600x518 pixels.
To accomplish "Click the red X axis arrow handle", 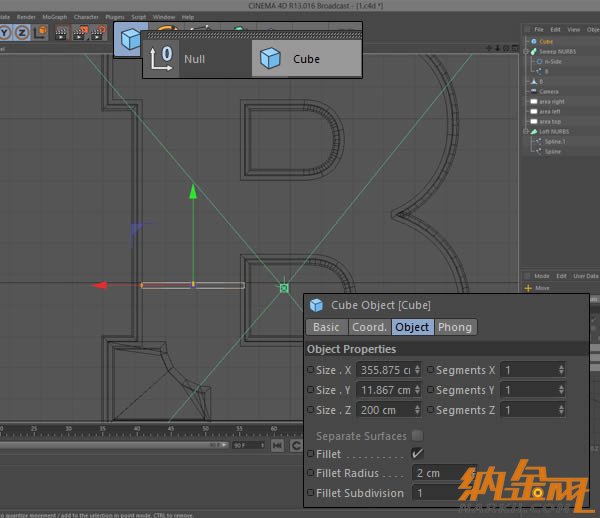I will [x=100, y=285].
